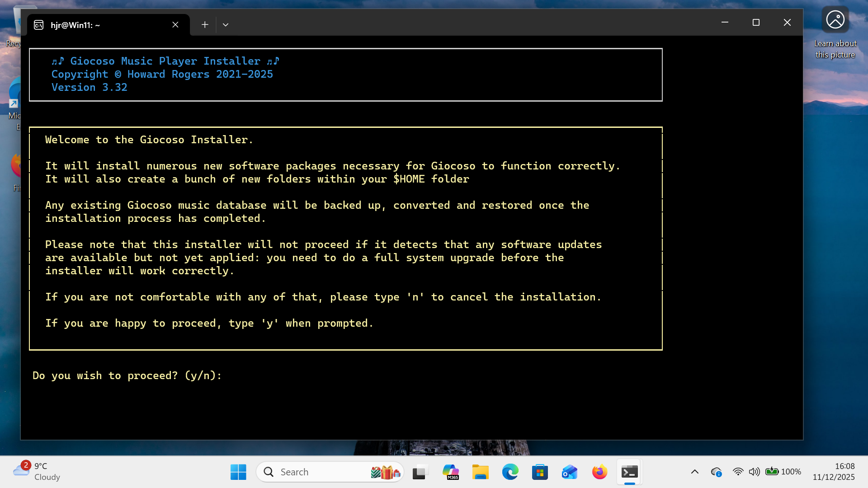
Task: Open the 9°C Cloudy weather widget
Action: click(x=36, y=472)
